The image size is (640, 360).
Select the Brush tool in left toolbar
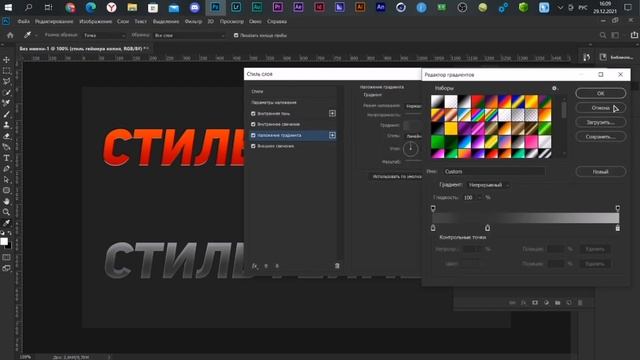point(7,114)
